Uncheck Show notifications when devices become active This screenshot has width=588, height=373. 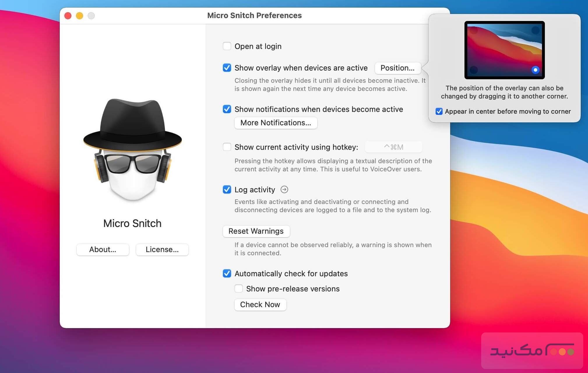tap(227, 109)
